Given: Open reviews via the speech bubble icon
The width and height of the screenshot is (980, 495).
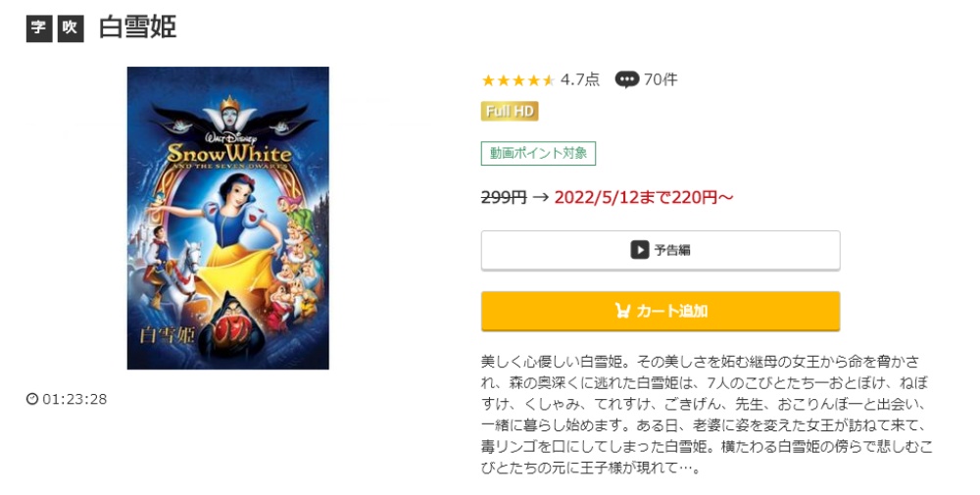Looking at the screenshot, I should (626, 80).
